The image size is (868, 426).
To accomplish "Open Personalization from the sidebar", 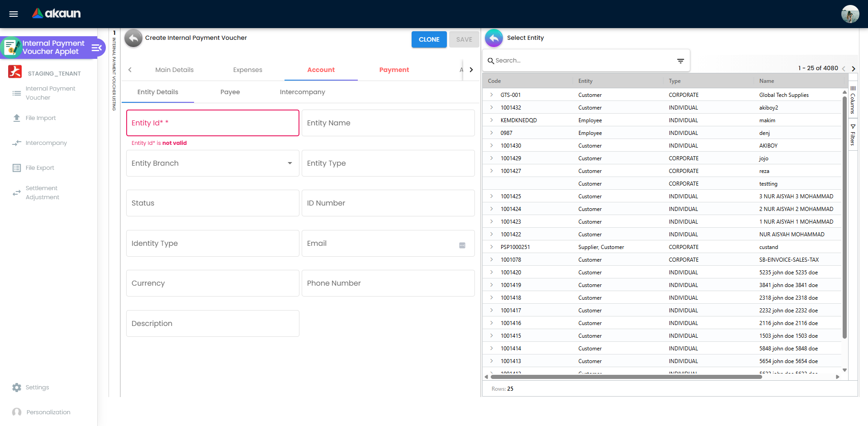I will click(48, 412).
